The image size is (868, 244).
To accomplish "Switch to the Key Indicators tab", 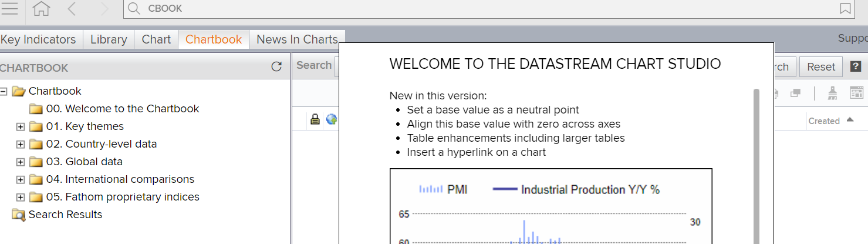I will (40, 39).
